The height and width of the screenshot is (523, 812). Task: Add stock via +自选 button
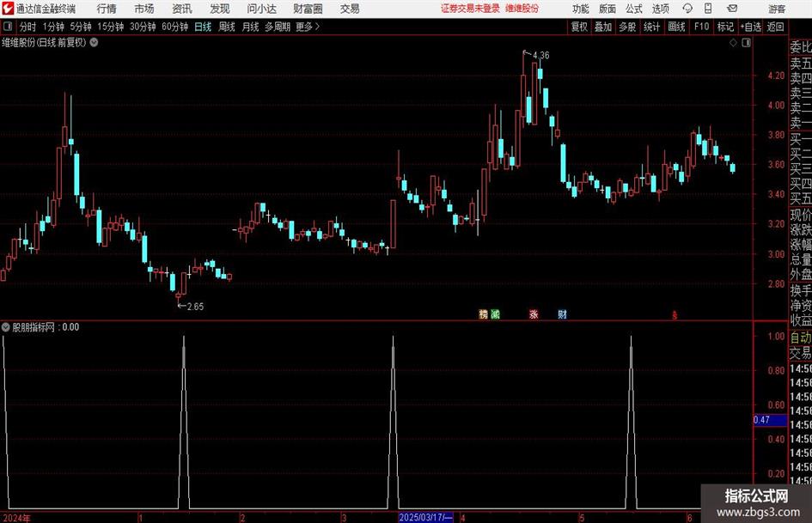(x=751, y=27)
